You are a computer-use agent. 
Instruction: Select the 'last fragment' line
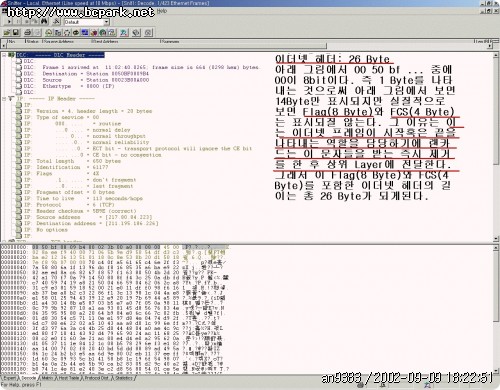click(x=79, y=186)
